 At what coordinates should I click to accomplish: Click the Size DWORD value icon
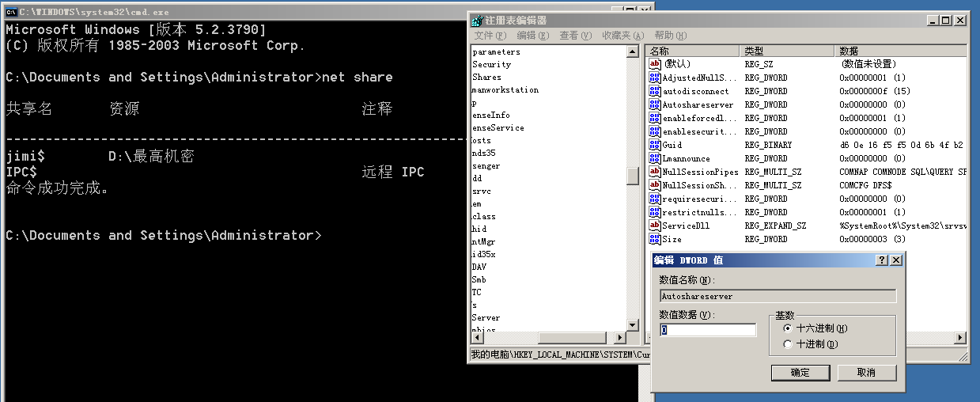pos(654,239)
